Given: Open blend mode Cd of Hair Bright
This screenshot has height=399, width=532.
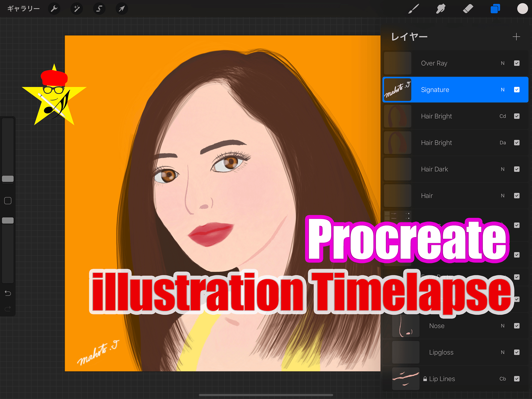Looking at the screenshot, I should coord(503,116).
